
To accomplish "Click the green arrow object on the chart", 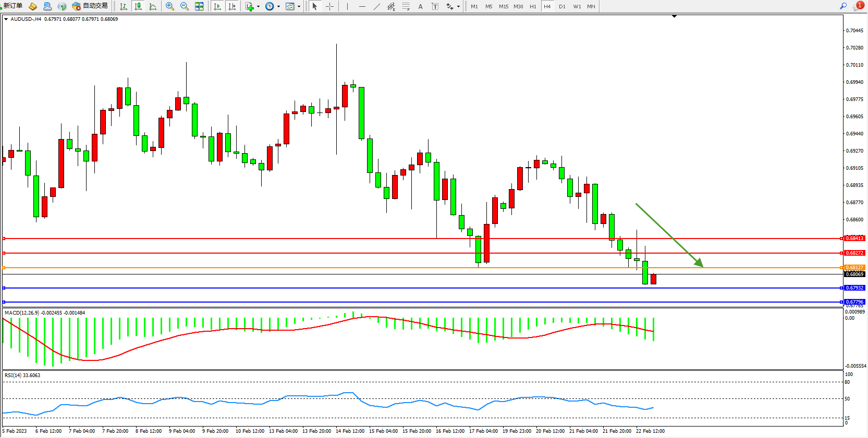I will coord(669,235).
